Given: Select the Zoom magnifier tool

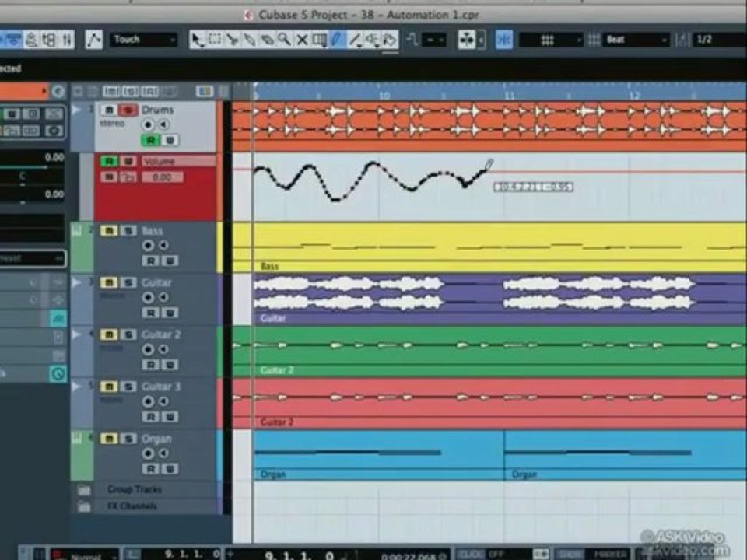Looking at the screenshot, I should [285, 40].
